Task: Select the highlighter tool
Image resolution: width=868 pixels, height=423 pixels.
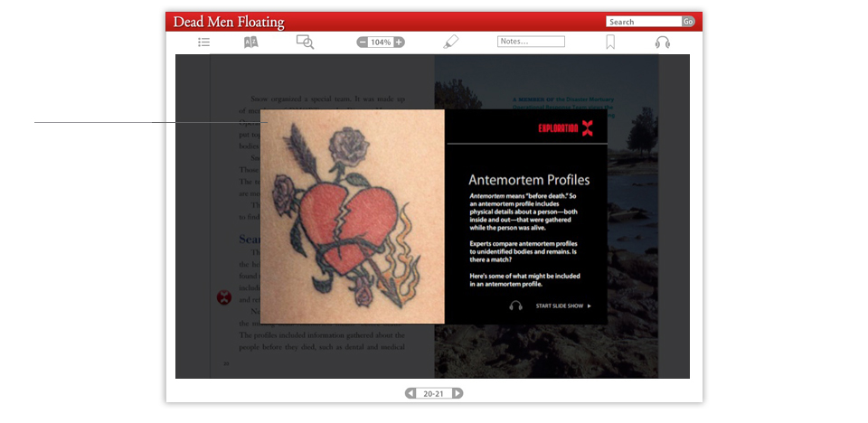Action: pyautogui.click(x=450, y=42)
